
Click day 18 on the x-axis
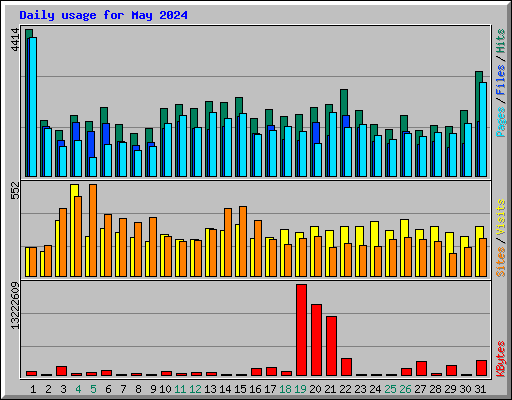[x=285, y=389]
